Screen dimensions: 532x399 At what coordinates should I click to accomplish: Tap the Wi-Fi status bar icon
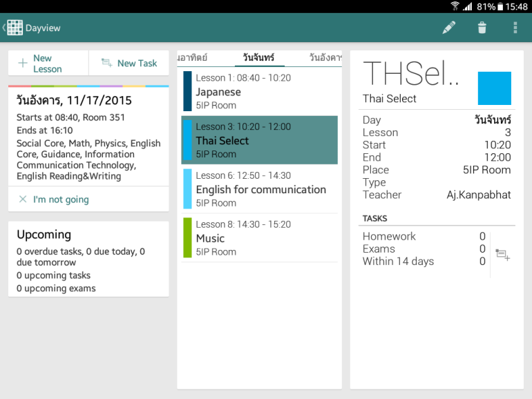455,6
